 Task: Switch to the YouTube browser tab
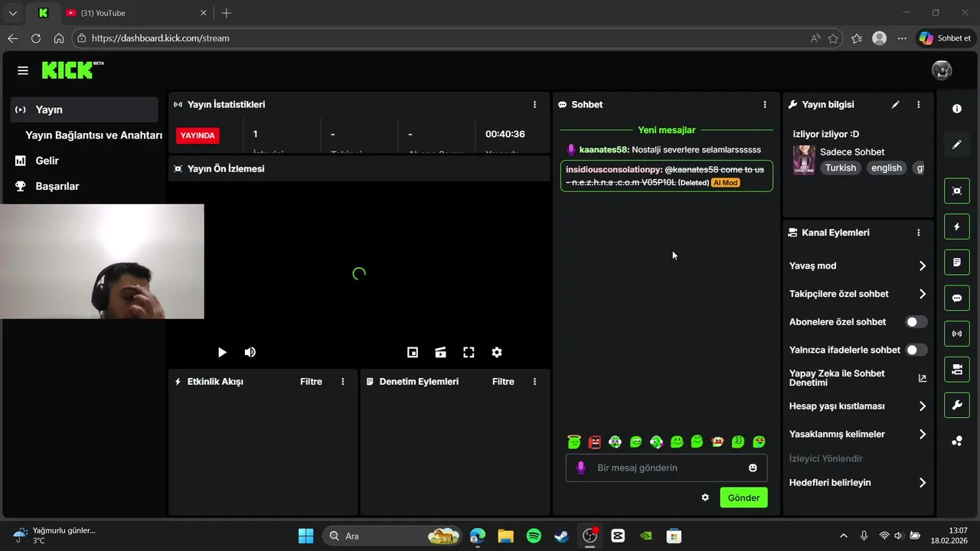point(134,13)
